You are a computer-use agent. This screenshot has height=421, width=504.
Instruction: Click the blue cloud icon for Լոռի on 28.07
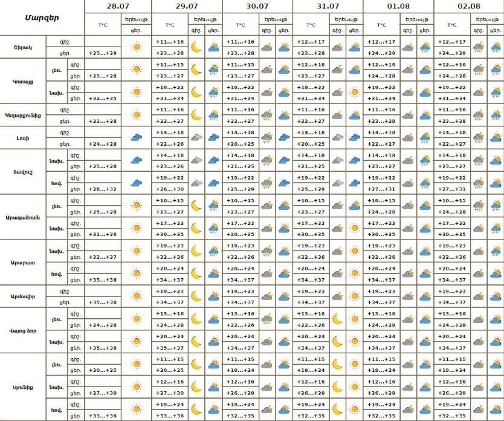click(x=137, y=138)
